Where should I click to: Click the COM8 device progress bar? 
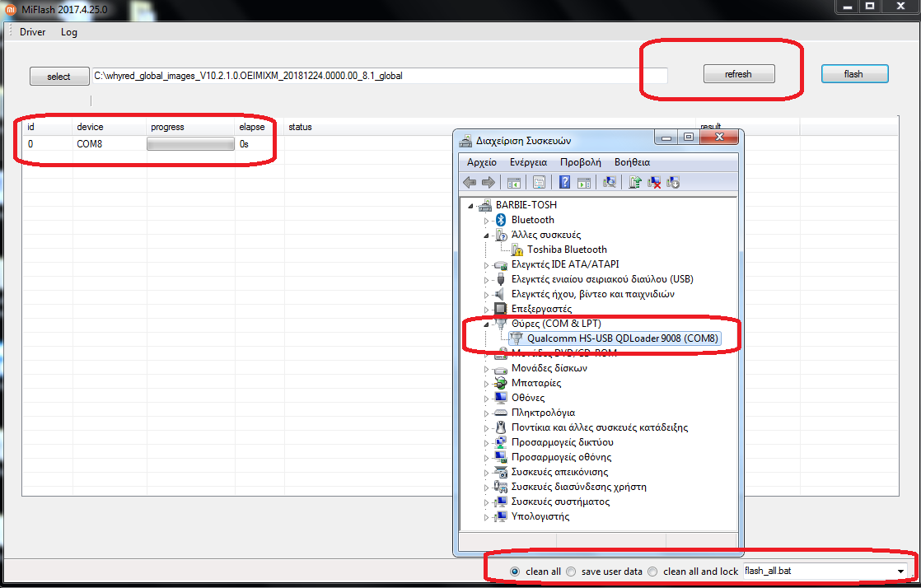190,144
